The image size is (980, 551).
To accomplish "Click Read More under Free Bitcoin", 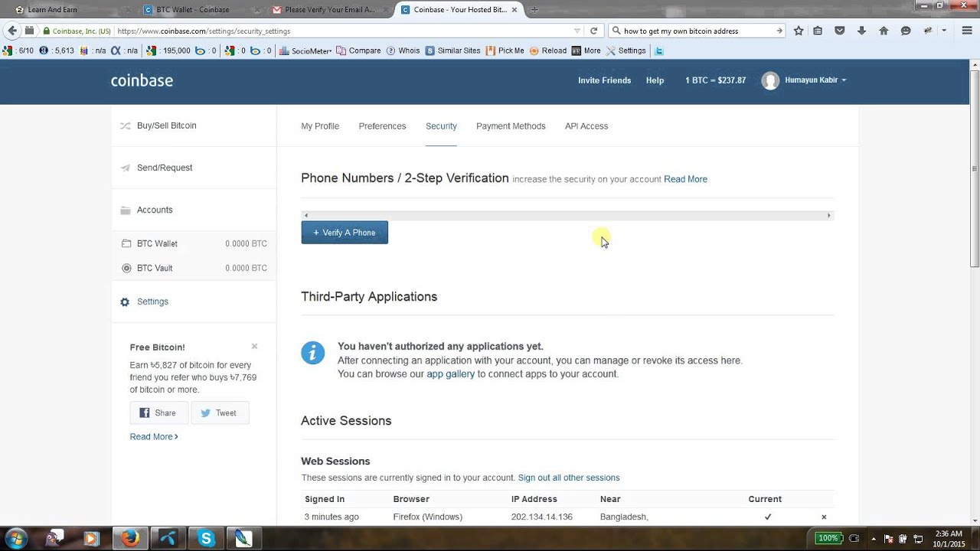I will 154,436.
